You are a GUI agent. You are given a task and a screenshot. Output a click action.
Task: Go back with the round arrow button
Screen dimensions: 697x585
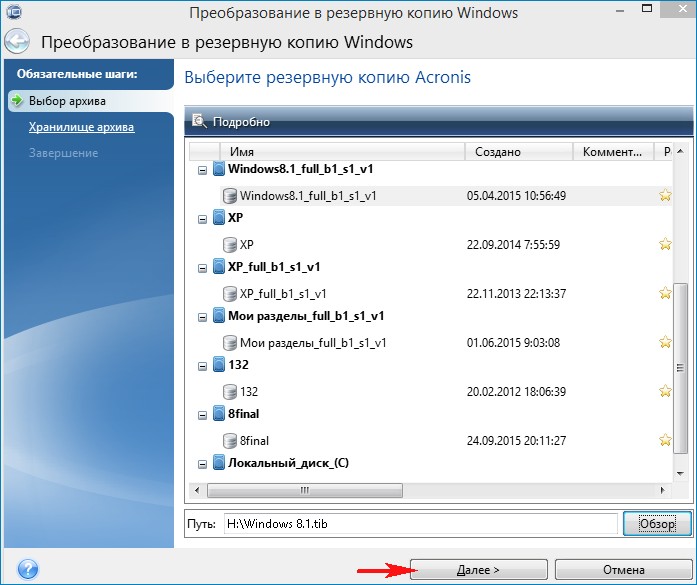pyautogui.click(x=17, y=42)
